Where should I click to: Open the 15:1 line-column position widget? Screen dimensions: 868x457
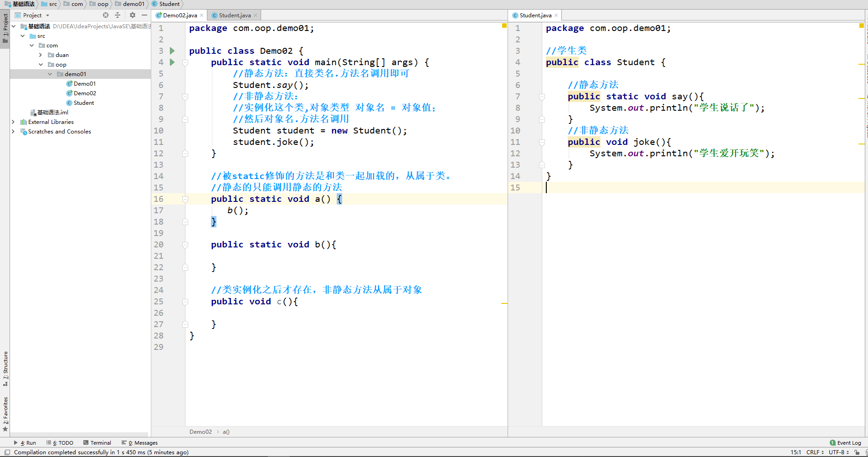pos(796,452)
